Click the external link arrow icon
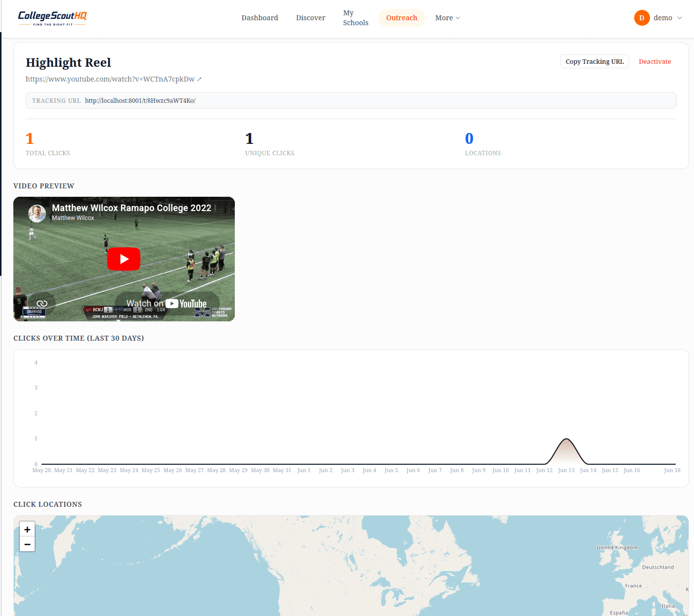This screenshot has height=616, width=694. click(199, 79)
